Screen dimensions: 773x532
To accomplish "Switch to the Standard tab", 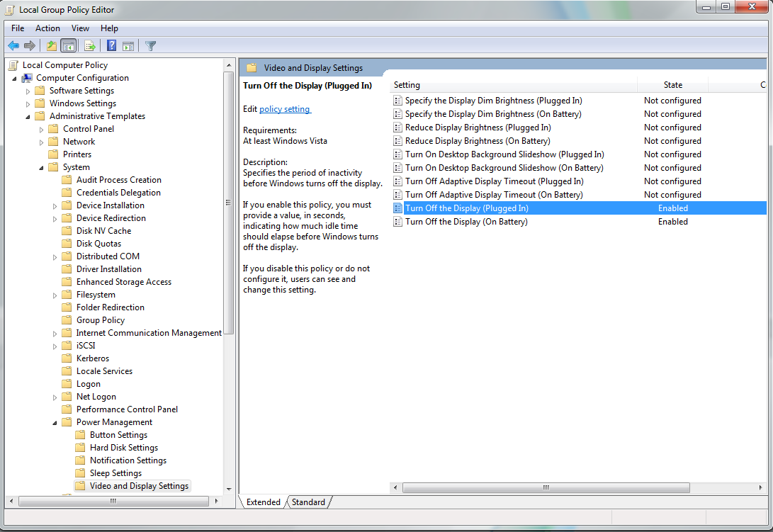I will pos(308,502).
